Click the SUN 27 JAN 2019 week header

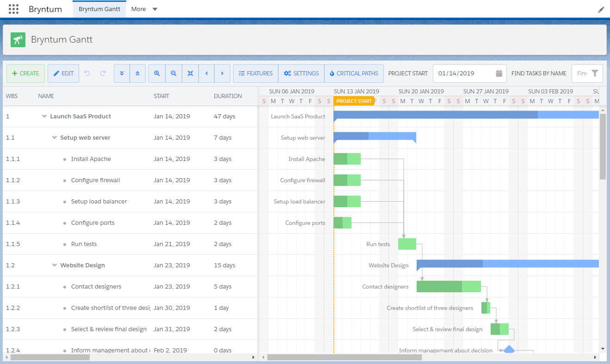tap(486, 92)
